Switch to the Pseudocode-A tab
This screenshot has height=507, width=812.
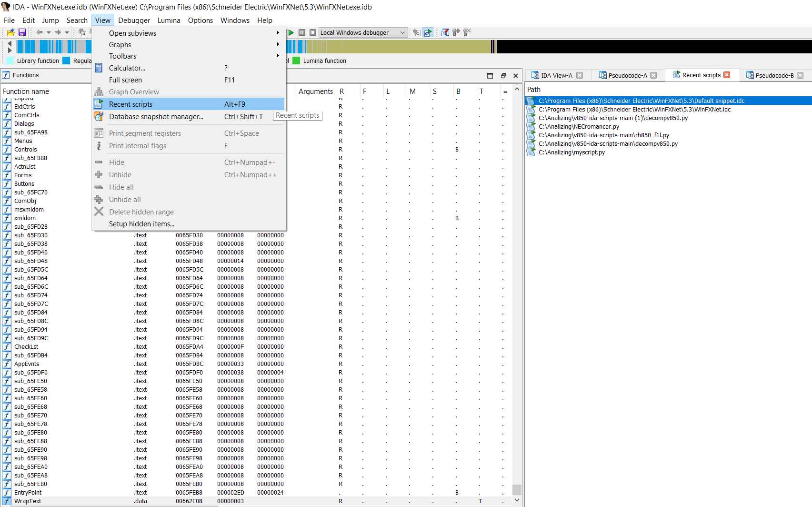[627, 75]
